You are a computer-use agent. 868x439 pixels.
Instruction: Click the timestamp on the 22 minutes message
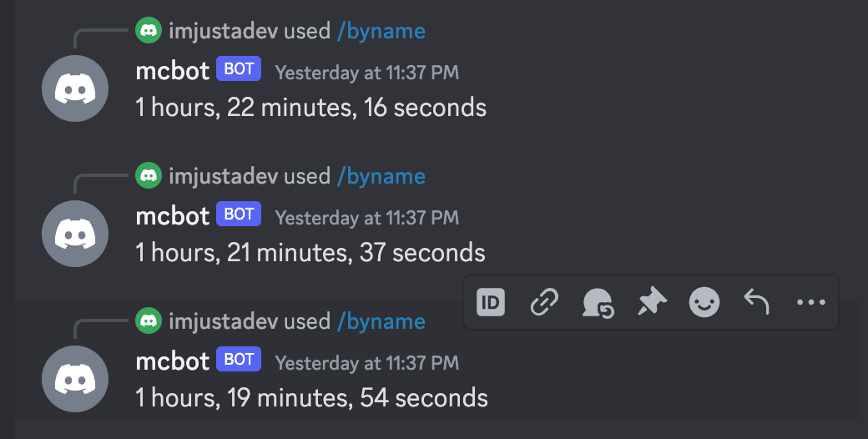pyautogui.click(x=366, y=73)
